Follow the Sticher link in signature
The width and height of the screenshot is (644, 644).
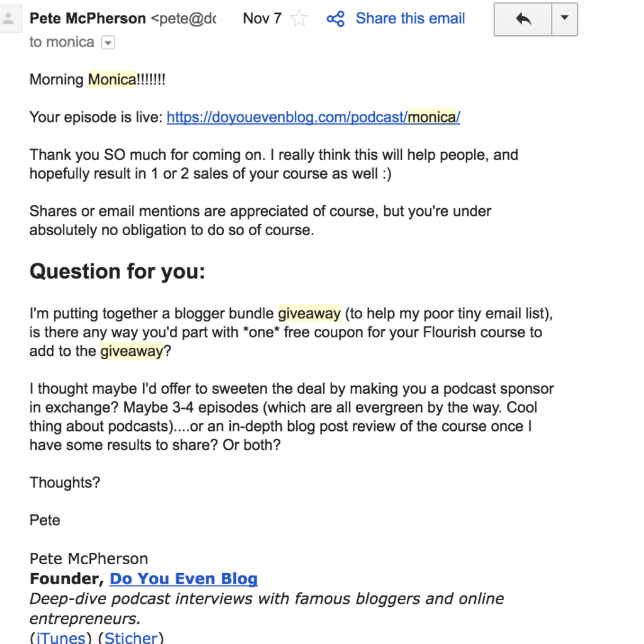tap(131, 637)
